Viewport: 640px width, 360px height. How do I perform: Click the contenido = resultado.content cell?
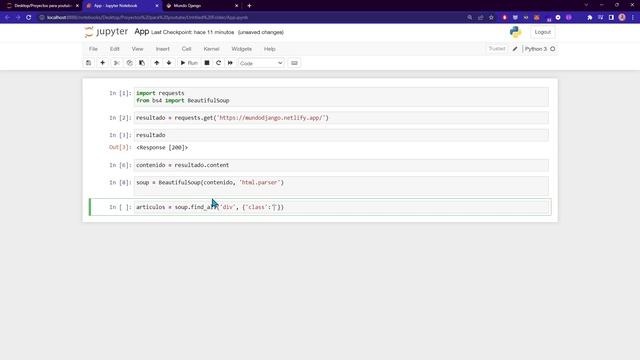click(x=341, y=165)
